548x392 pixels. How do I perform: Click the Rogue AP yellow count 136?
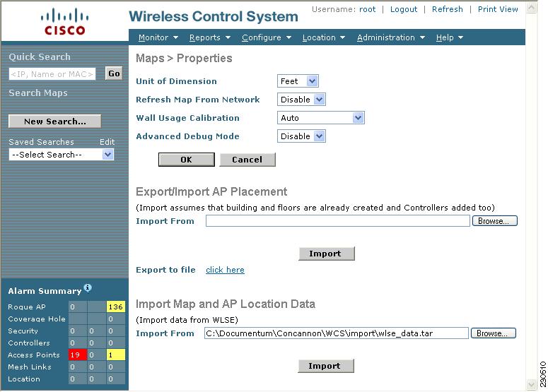click(116, 307)
